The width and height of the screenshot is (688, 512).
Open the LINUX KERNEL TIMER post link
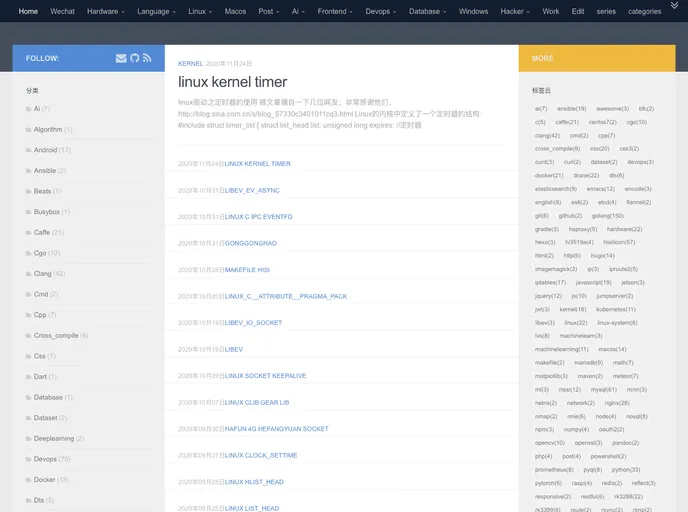[x=258, y=164]
